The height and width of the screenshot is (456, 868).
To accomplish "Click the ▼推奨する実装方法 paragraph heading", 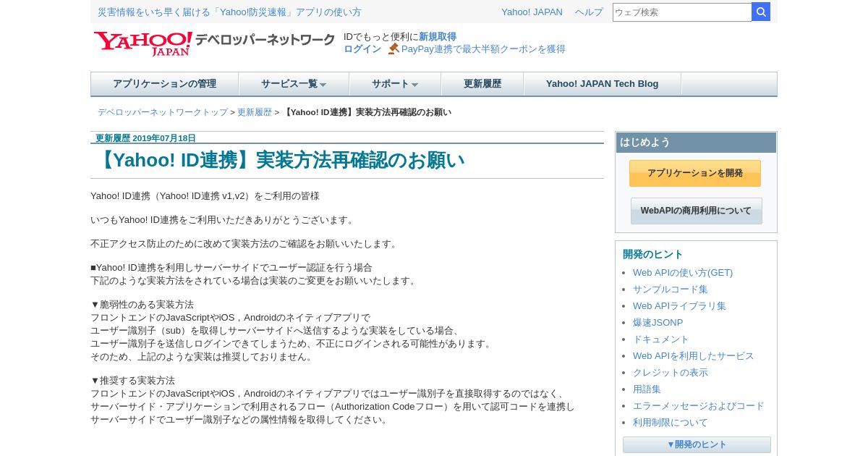I will pos(133,381).
